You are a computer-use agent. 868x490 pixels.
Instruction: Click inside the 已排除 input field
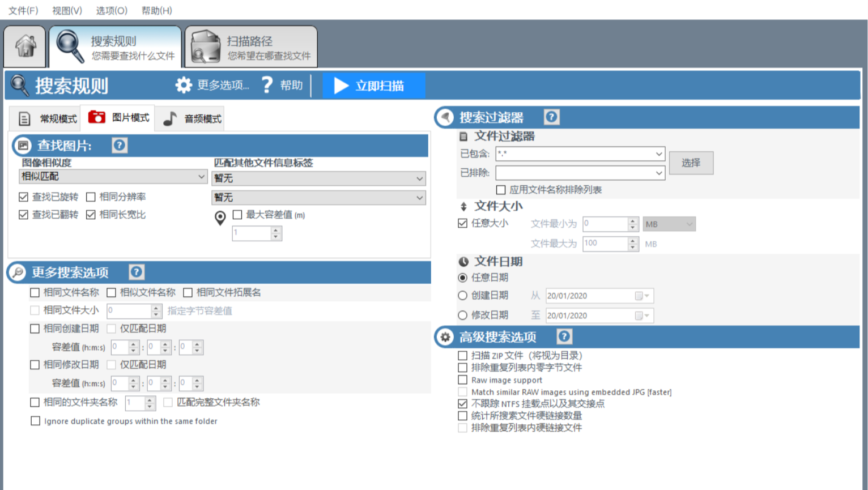[567, 173]
